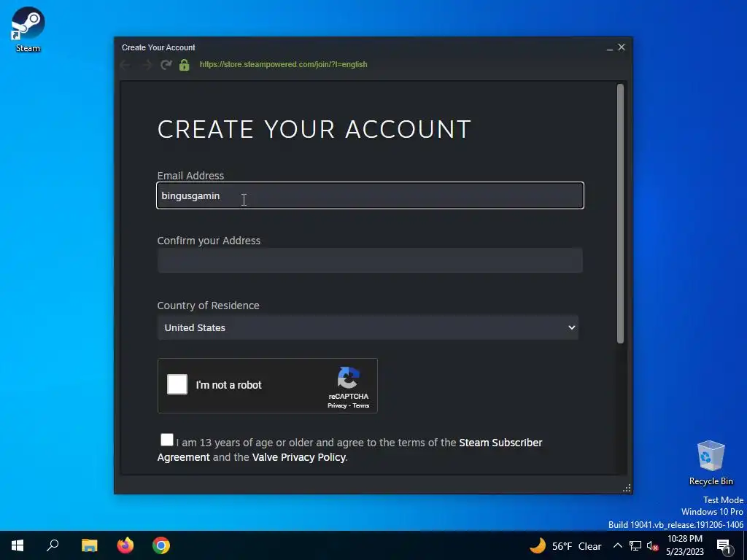Click the CREATE YOUR ACCOUNT heading
Screen dimensions: 747x560
click(314, 130)
